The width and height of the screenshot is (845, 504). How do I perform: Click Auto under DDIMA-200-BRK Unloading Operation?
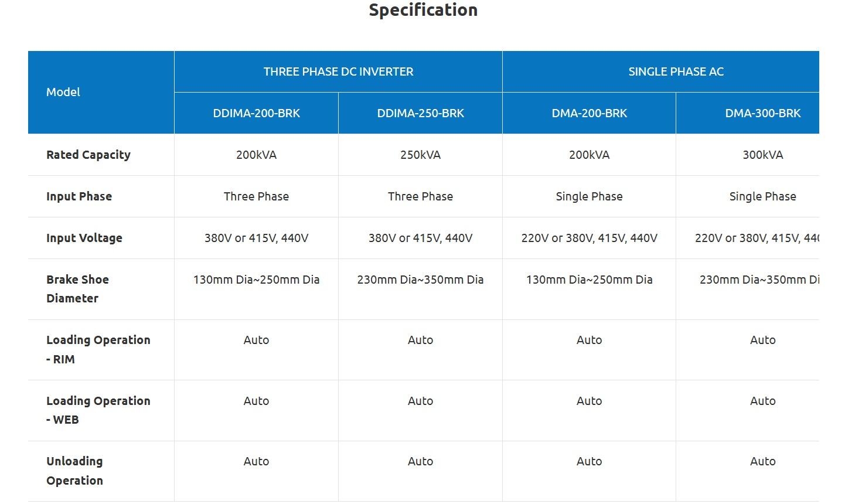tap(256, 461)
